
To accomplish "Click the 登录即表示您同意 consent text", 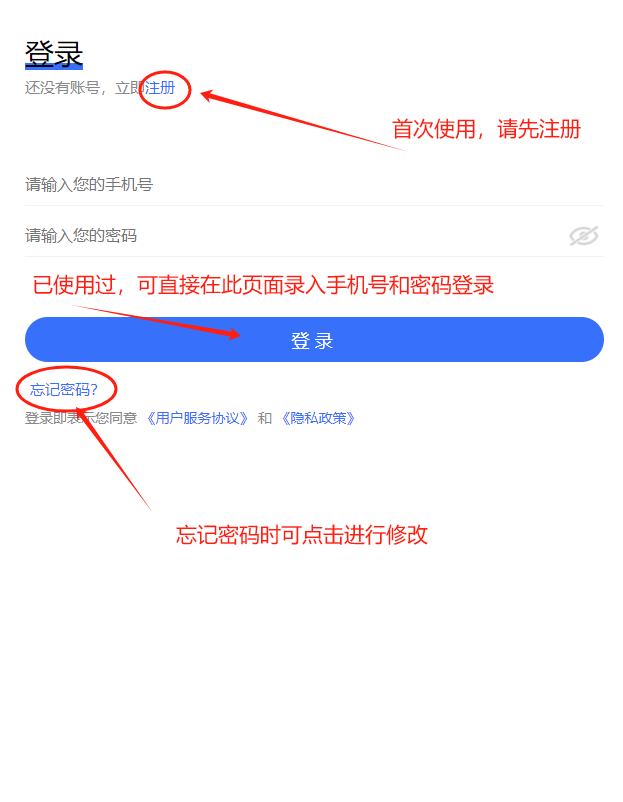I will coord(81,418).
